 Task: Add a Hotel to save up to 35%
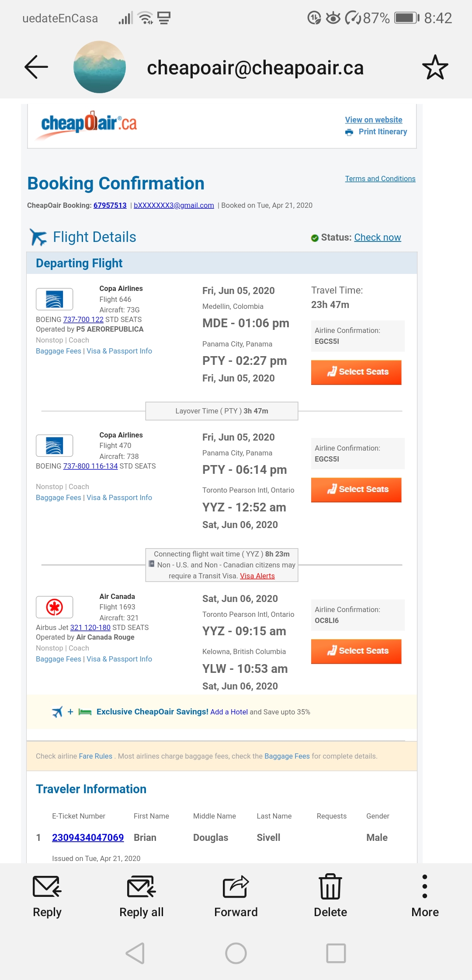point(229,712)
